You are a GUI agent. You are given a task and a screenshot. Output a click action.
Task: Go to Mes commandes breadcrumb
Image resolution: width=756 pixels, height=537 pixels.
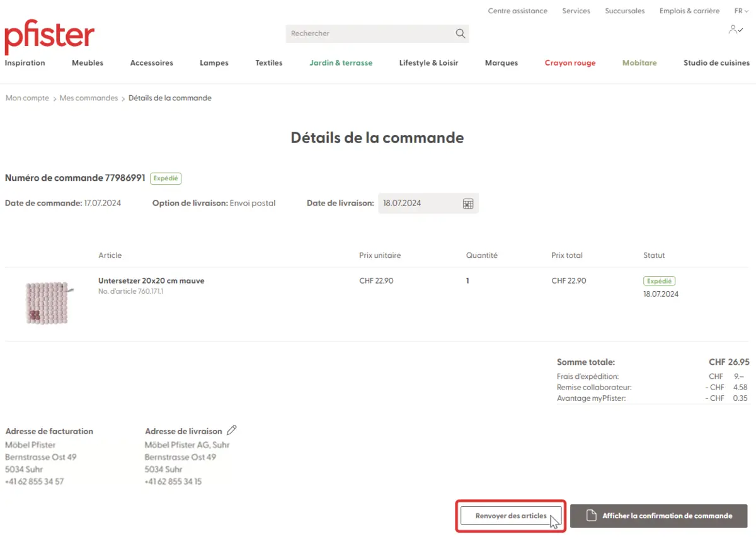point(89,98)
